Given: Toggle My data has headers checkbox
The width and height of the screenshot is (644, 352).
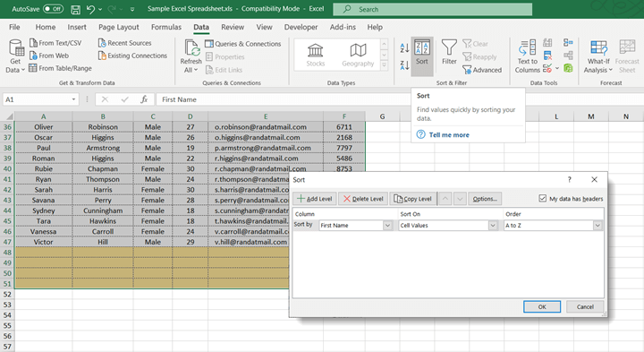Looking at the screenshot, I should (543, 199).
